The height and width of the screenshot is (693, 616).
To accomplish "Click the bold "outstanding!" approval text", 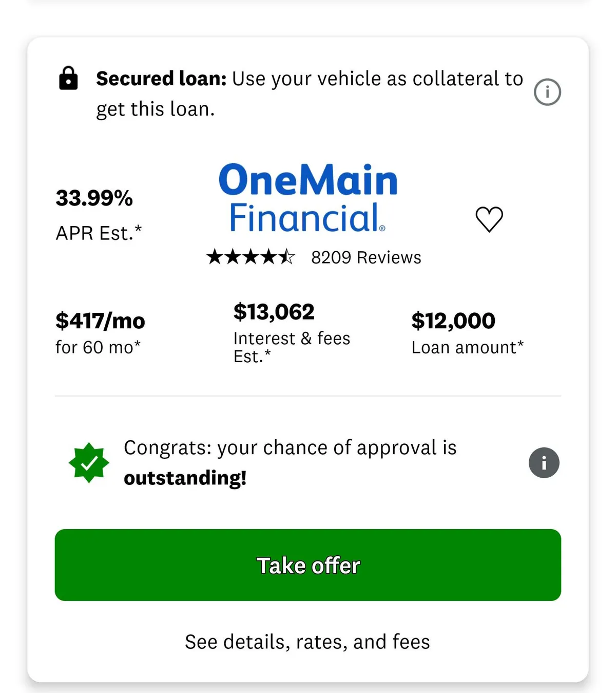I will click(x=185, y=478).
